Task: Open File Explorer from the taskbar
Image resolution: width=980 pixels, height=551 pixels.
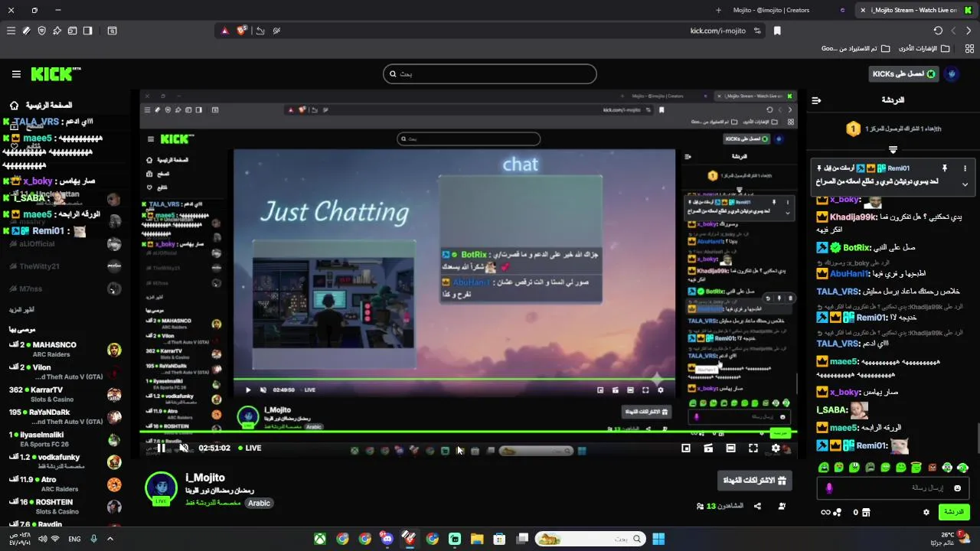Action: coord(476,539)
